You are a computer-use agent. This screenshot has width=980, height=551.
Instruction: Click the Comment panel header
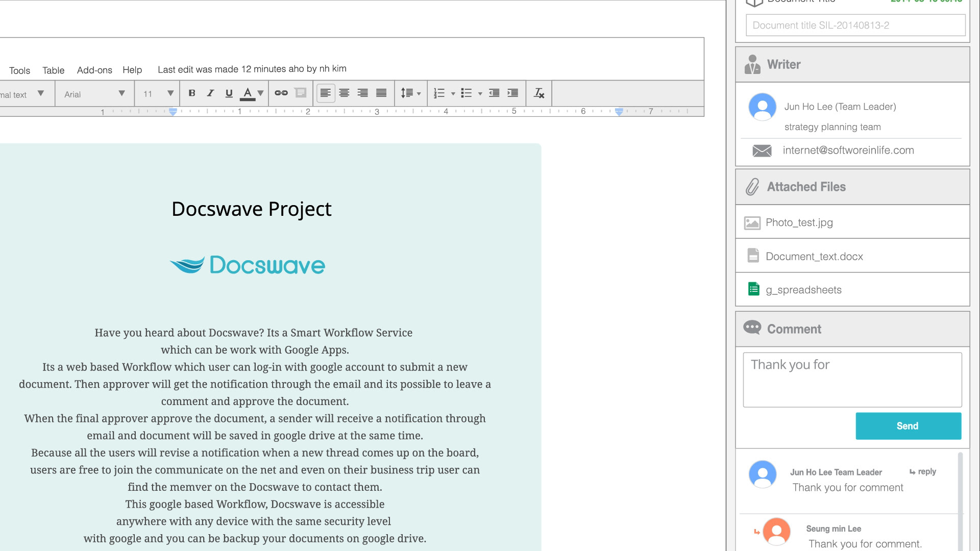852,329
